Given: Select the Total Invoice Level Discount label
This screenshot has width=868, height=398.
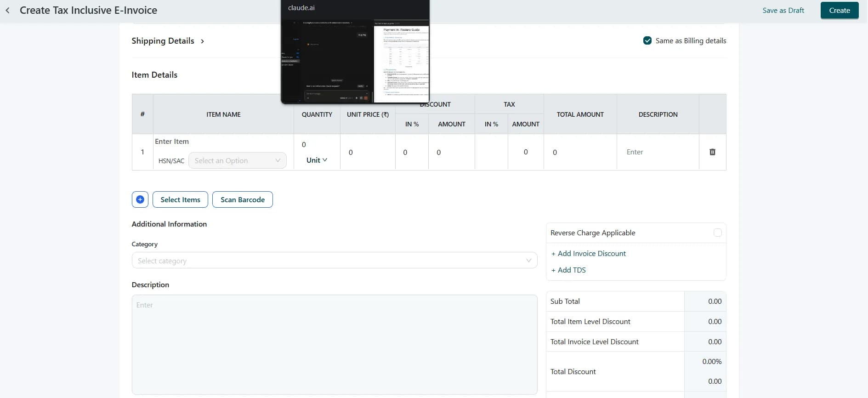Looking at the screenshot, I should pyautogui.click(x=595, y=341).
